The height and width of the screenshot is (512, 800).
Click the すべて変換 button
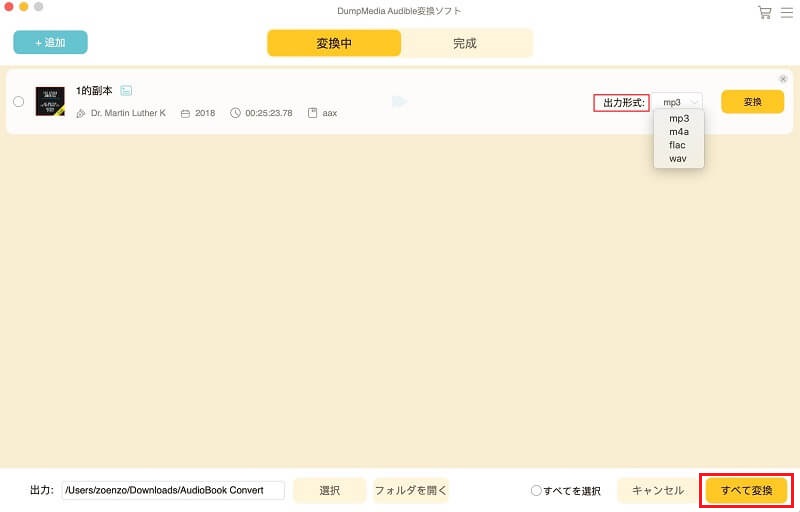(x=746, y=491)
